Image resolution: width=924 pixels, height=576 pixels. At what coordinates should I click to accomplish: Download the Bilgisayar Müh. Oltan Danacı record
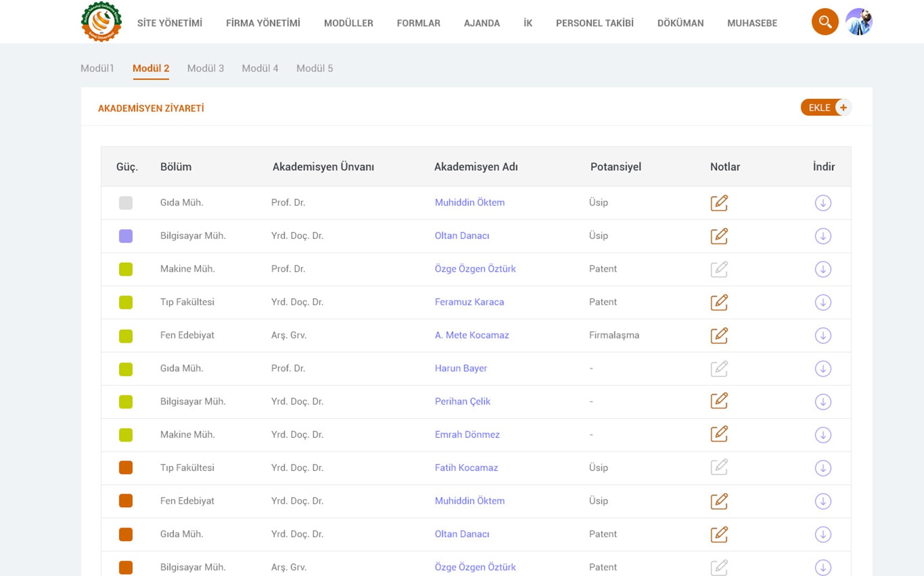pyautogui.click(x=822, y=236)
